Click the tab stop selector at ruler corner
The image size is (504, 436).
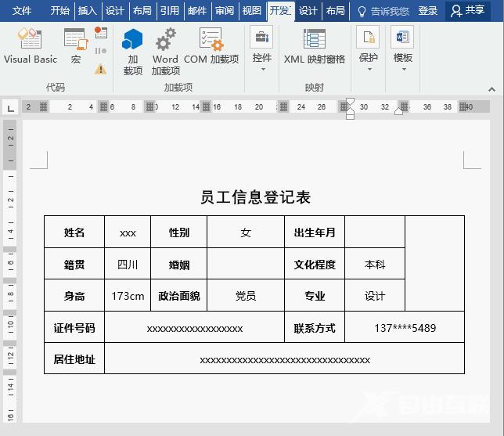[x=10, y=107]
